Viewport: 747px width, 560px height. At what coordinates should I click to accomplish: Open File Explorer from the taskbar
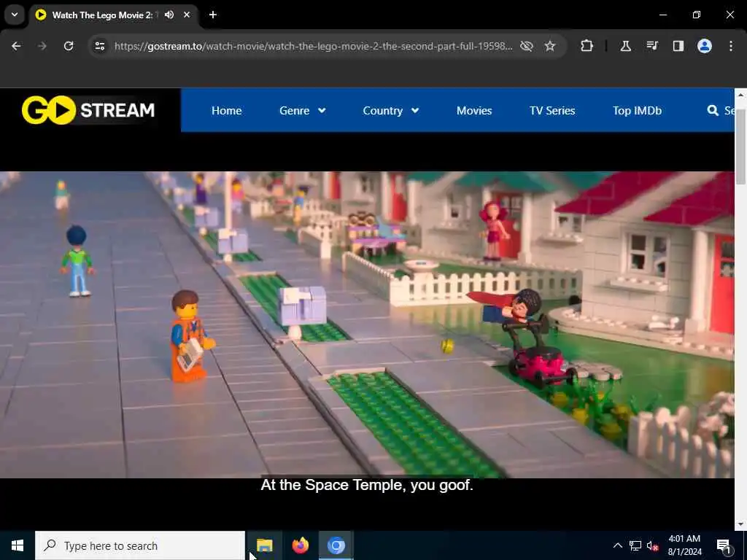[x=264, y=545]
